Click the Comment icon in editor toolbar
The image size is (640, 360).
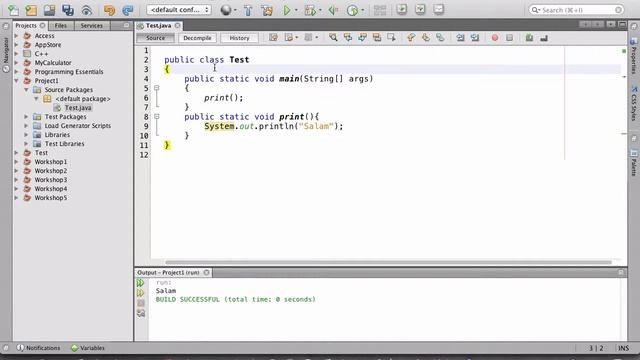(x=529, y=38)
